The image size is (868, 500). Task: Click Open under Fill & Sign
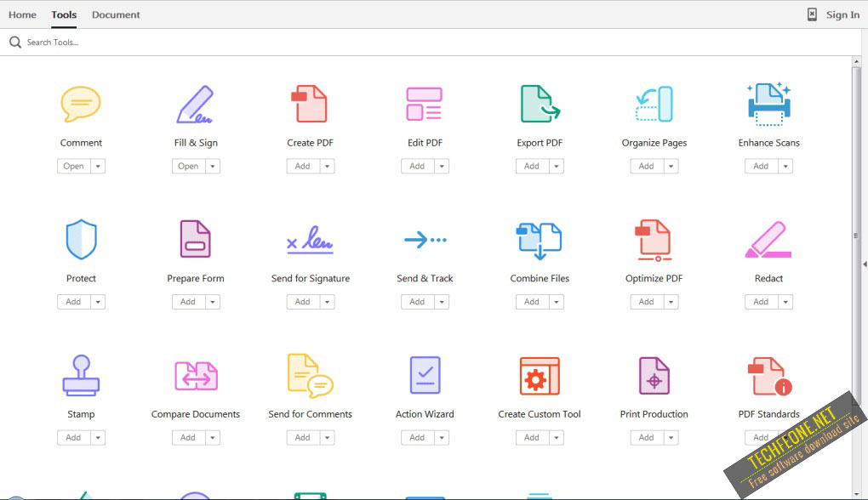tap(188, 166)
